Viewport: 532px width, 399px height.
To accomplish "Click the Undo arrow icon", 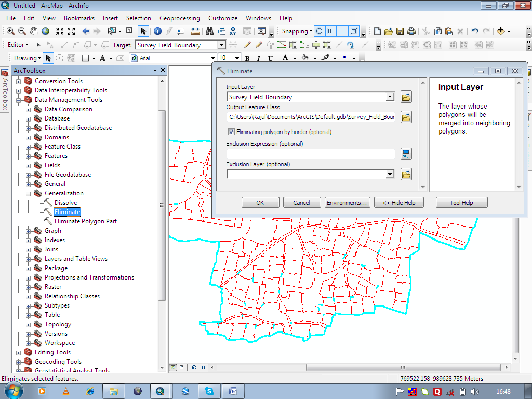I will [x=475, y=31].
